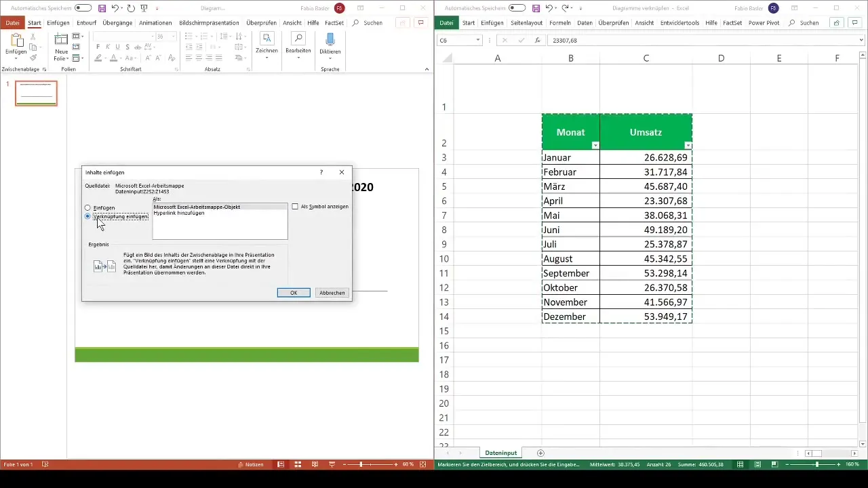Click the Diktieren microphone icon

coord(330,39)
